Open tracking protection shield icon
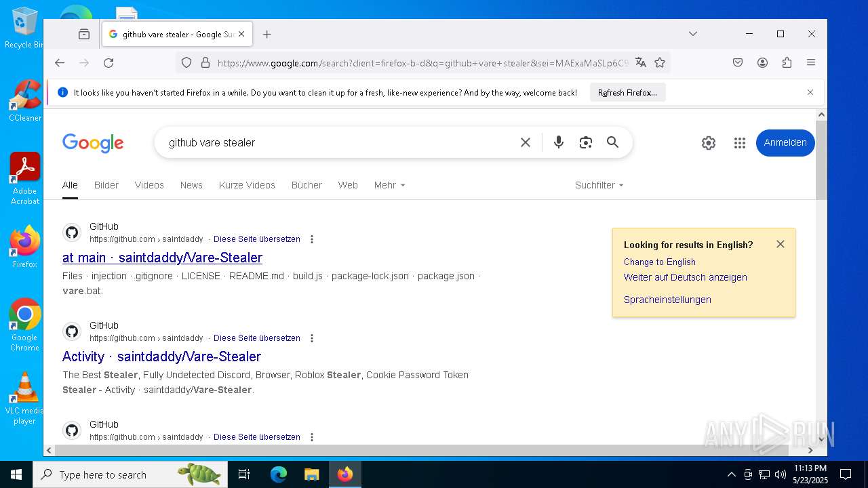The image size is (868, 488). pos(186,63)
